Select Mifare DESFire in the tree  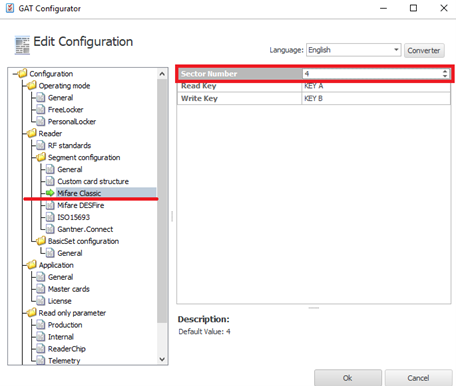coord(81,205)
